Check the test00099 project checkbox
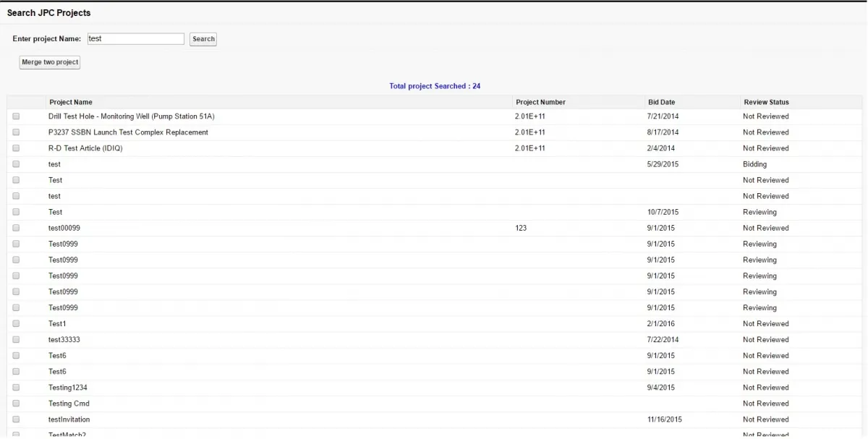The height and width of the screenshot is (439, 868). pyautogui.click(x=16, y=228)
